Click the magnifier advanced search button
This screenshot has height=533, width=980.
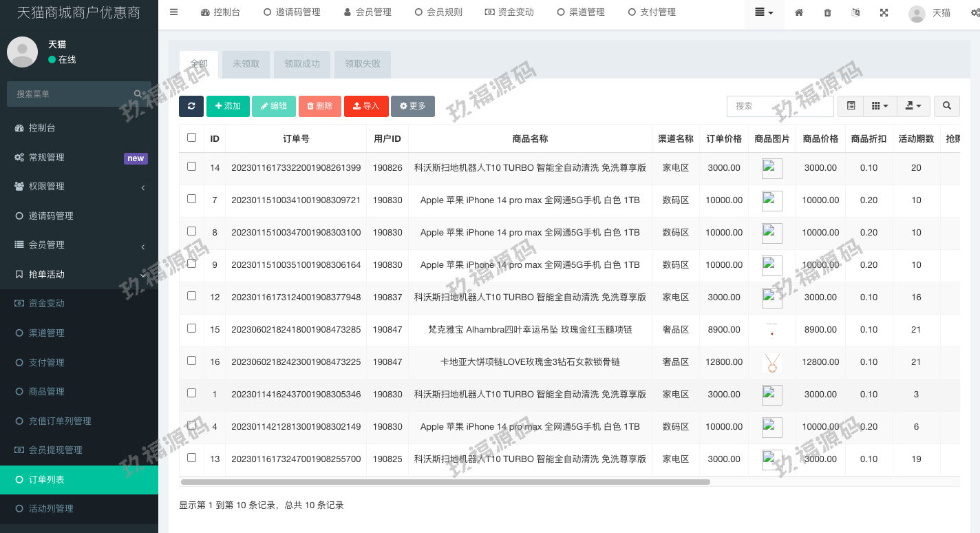coord(947,106)
